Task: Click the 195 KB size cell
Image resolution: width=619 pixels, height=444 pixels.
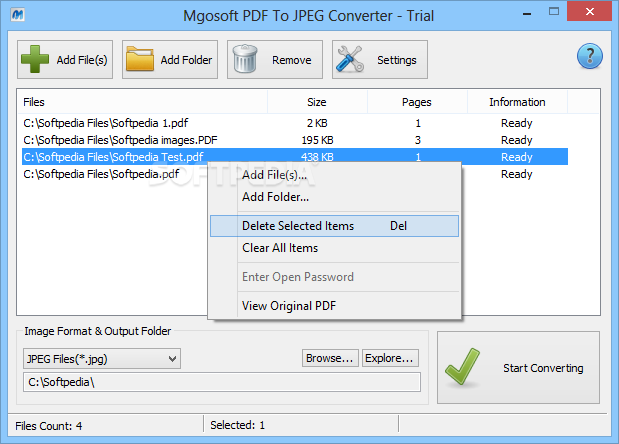Action: click(x=317, y=140)
